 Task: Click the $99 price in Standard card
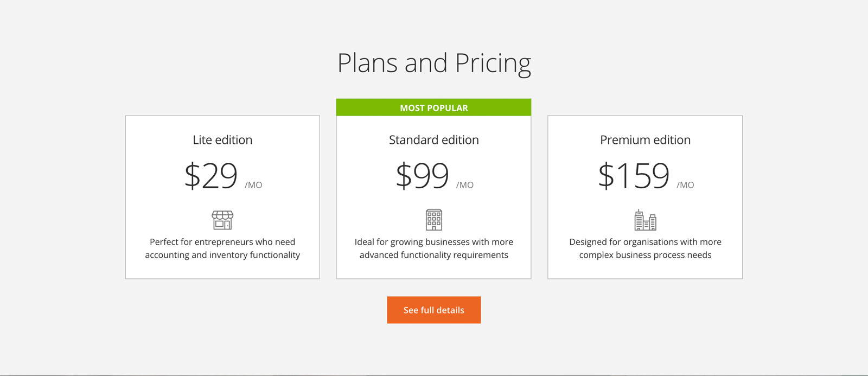[x=423, y=175]
